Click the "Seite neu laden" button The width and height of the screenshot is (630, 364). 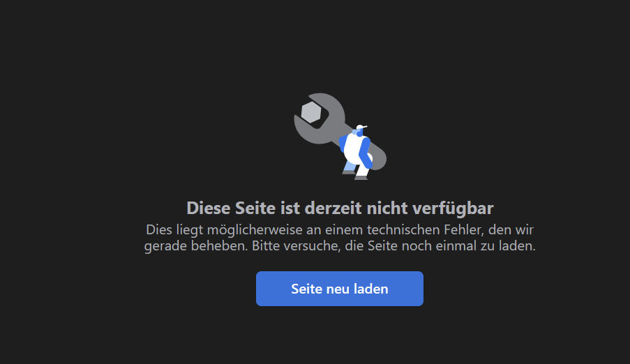(340, 289)
